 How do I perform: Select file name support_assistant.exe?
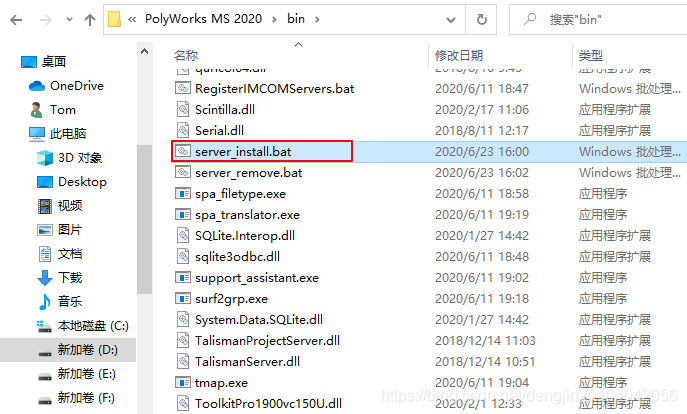pos(257,278)
